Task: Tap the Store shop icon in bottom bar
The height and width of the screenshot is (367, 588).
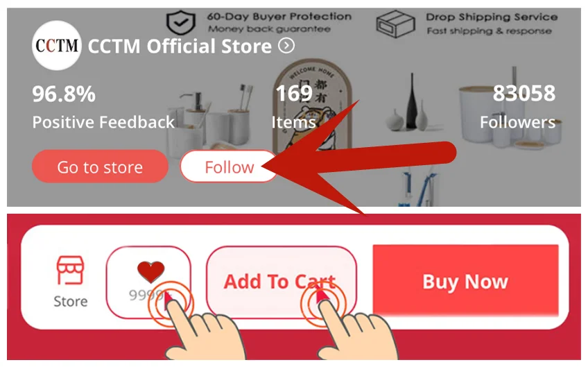Action: pyautogui.click(x=71, y=282)
